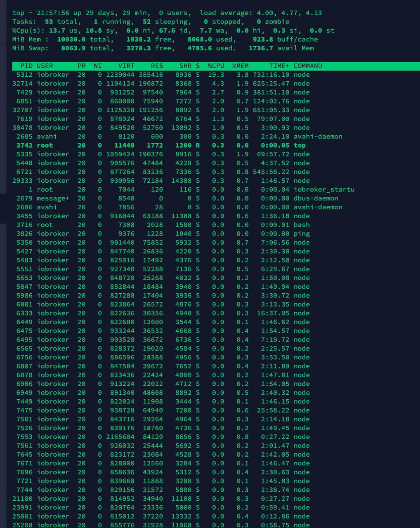Click the SHR column header

click(x=185, y=66)
